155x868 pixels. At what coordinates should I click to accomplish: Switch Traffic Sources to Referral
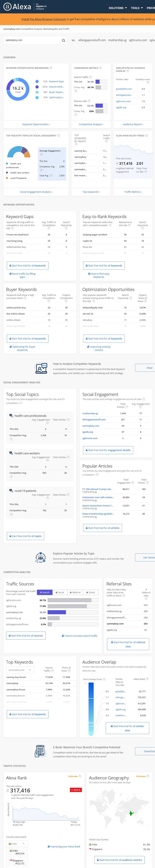coord(75,592)
